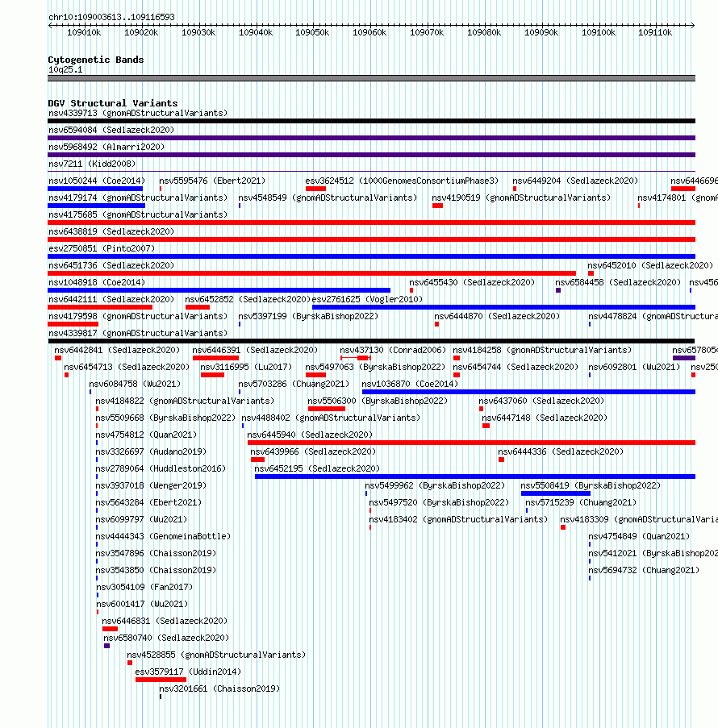This screenshot has width=718, height=728.
Task: Open nsv6442111 (Sedlazeck2020) label
Action: (x=111, y=299)
